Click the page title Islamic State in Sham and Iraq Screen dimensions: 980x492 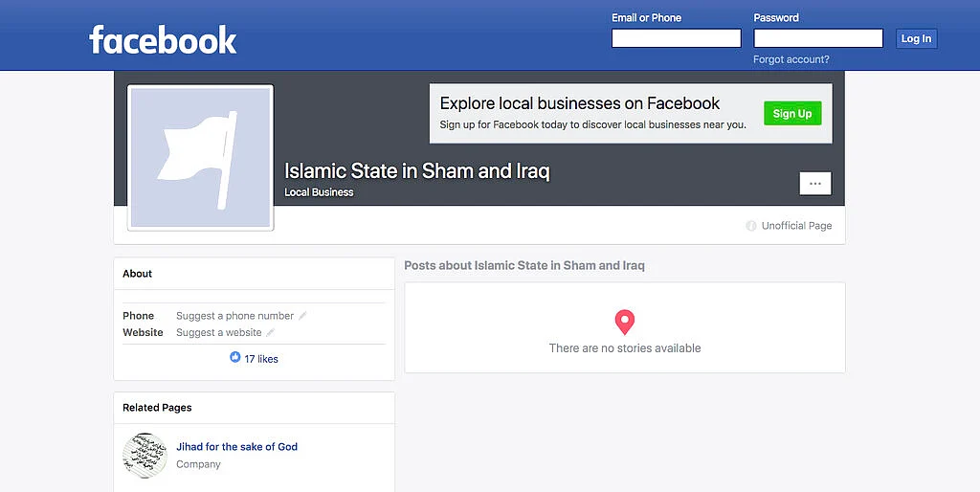pyautogui.click(x=417, y=170)
